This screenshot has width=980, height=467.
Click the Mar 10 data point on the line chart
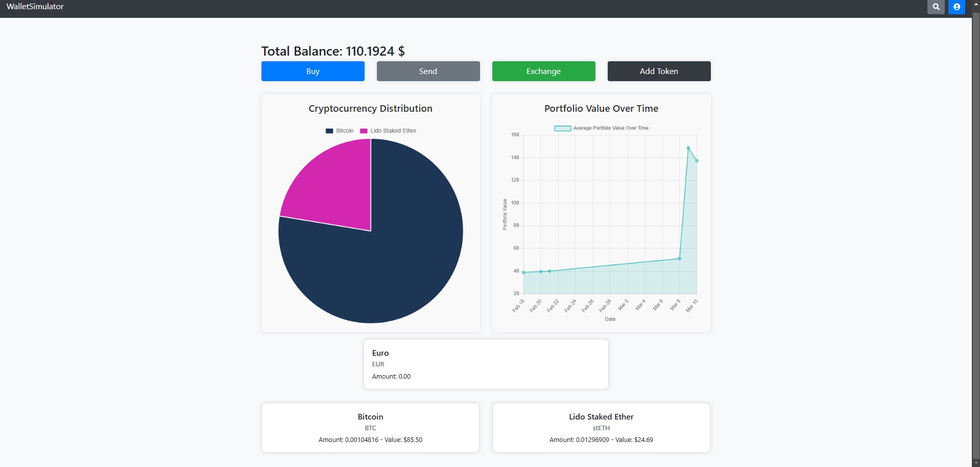tap(697, 160)
